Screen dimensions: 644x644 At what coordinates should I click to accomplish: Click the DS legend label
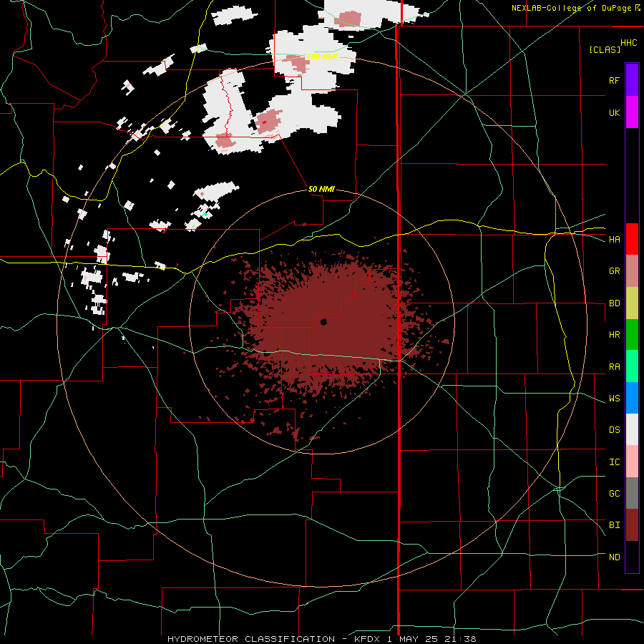[x=614, y=430]
